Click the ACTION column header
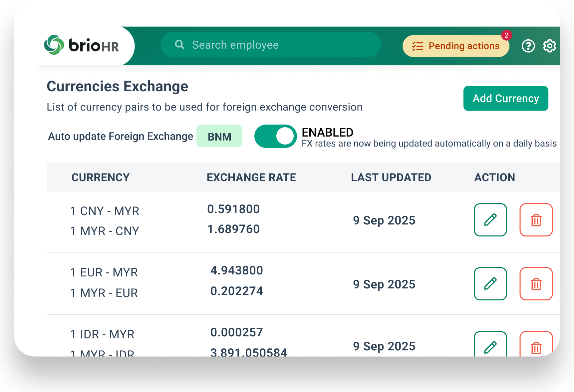Image resolution: width=574 pixels, height=392 pixels. point(494,178)
